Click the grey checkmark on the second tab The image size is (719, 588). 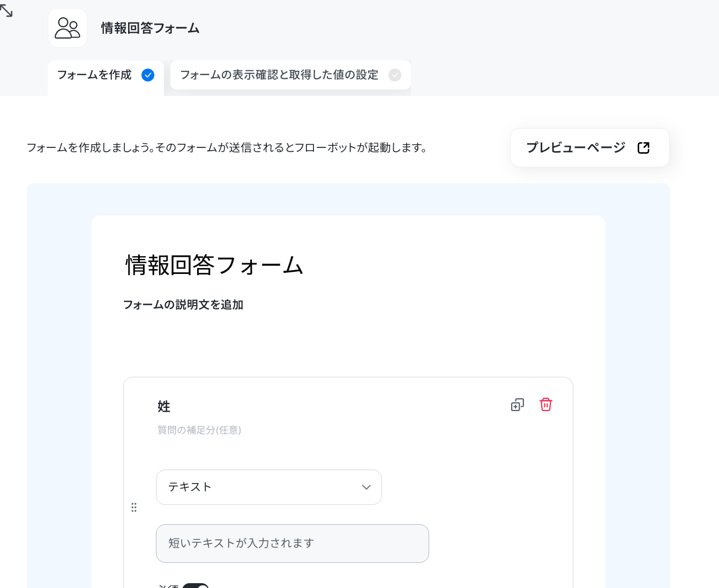pyautogui.click(x=395, y=75)
